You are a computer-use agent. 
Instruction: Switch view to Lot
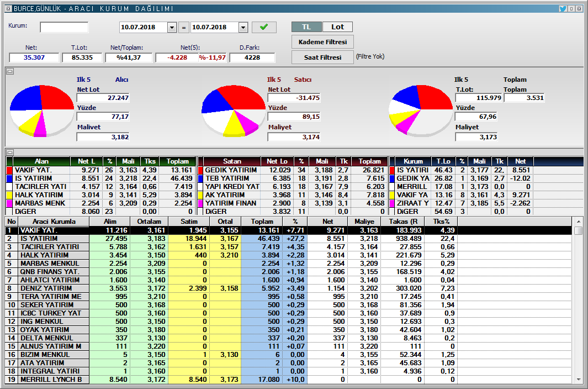[337, 27]
